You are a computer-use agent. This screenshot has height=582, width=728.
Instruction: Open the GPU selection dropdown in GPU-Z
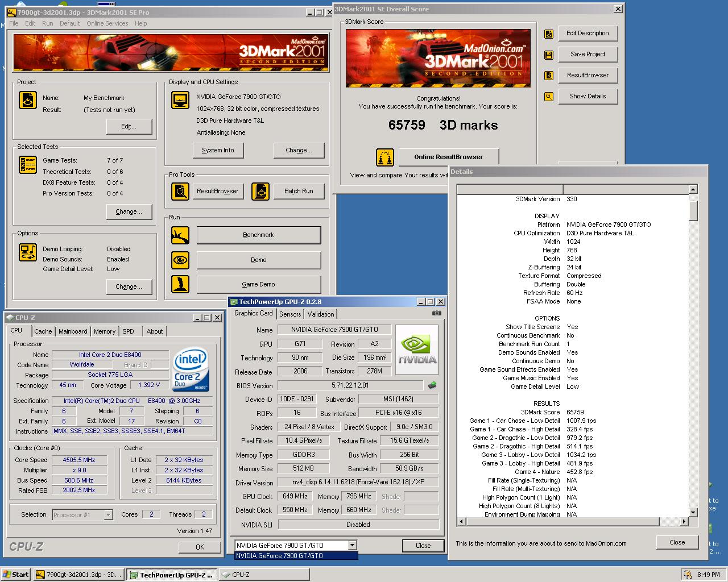(x=353, y=545)
